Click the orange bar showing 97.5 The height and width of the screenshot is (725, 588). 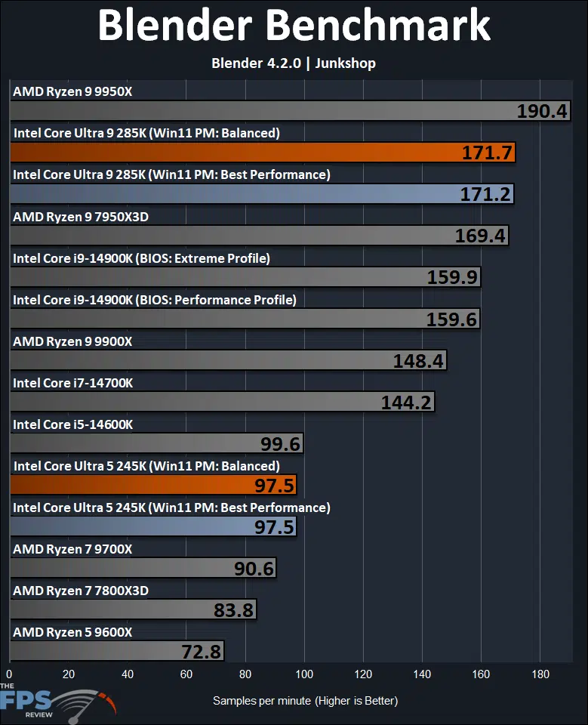click(153, 486)
